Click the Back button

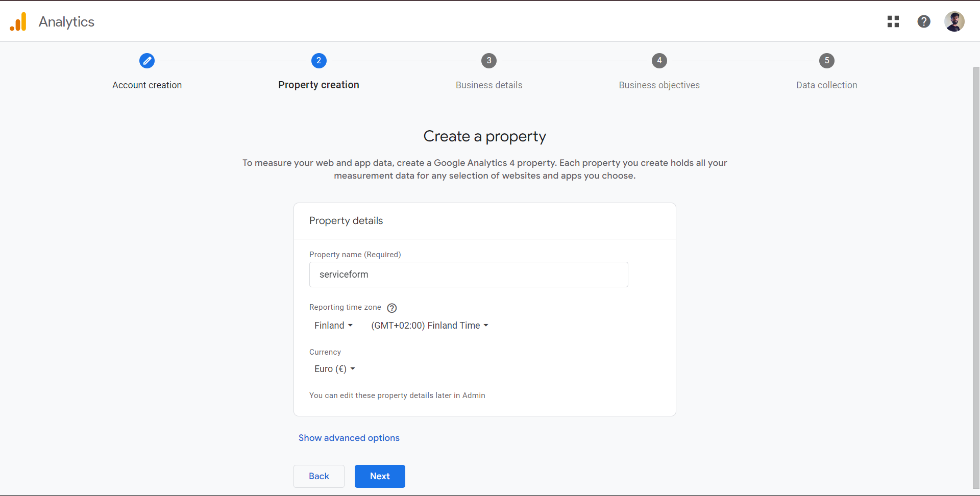tap(319, 476)
